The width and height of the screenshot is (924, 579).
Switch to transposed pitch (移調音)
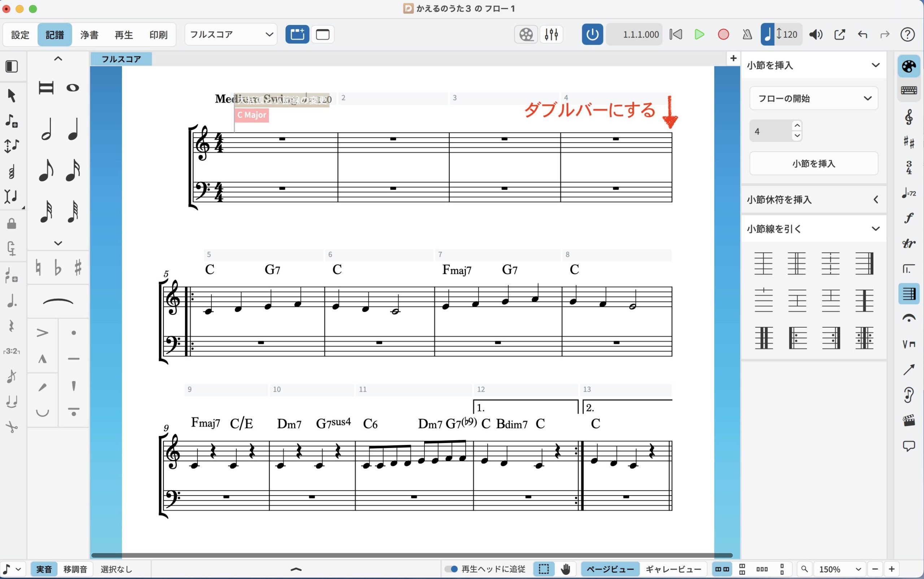75,569
